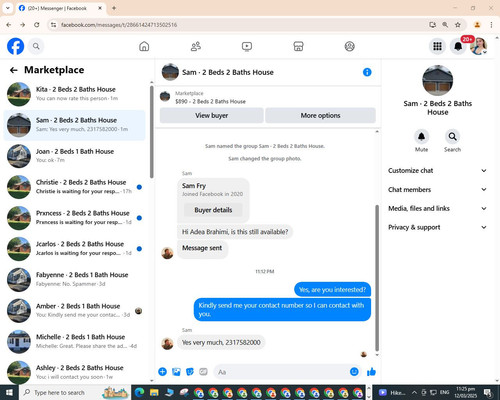Open the Sam chat header title

click(228, 72)
